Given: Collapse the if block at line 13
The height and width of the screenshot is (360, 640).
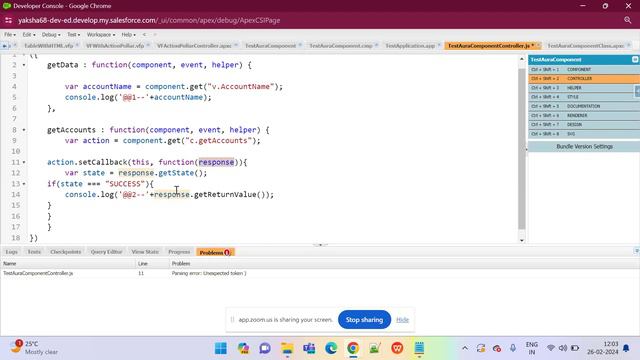Looking at the screenshot, I should (24, 184).
